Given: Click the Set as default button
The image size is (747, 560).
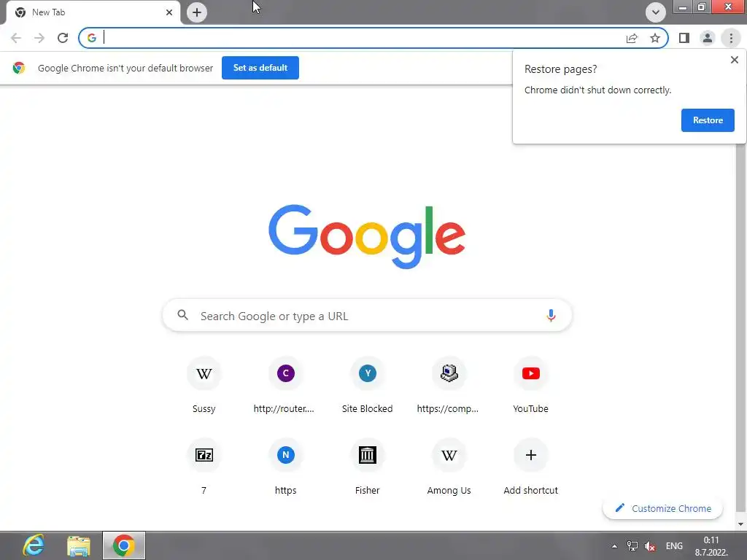Looking at the screenshot, I should (260, 68).
